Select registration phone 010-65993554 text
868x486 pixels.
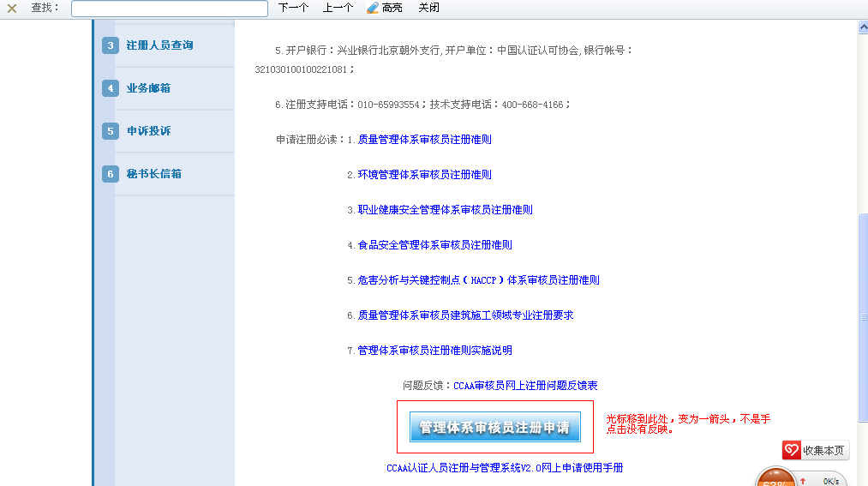click(388, 105)
